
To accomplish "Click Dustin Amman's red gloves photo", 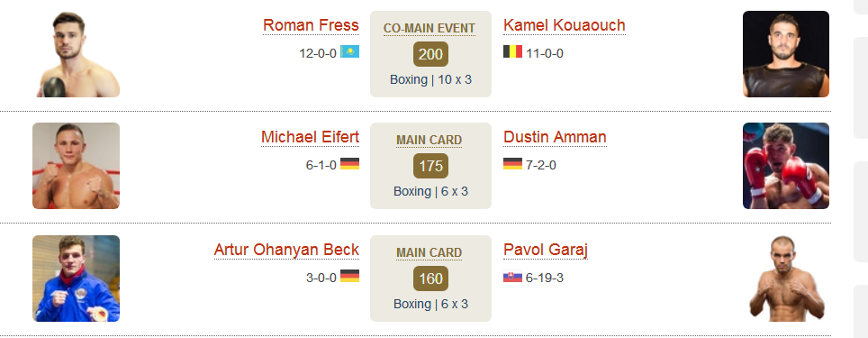I will pos(785,166).
